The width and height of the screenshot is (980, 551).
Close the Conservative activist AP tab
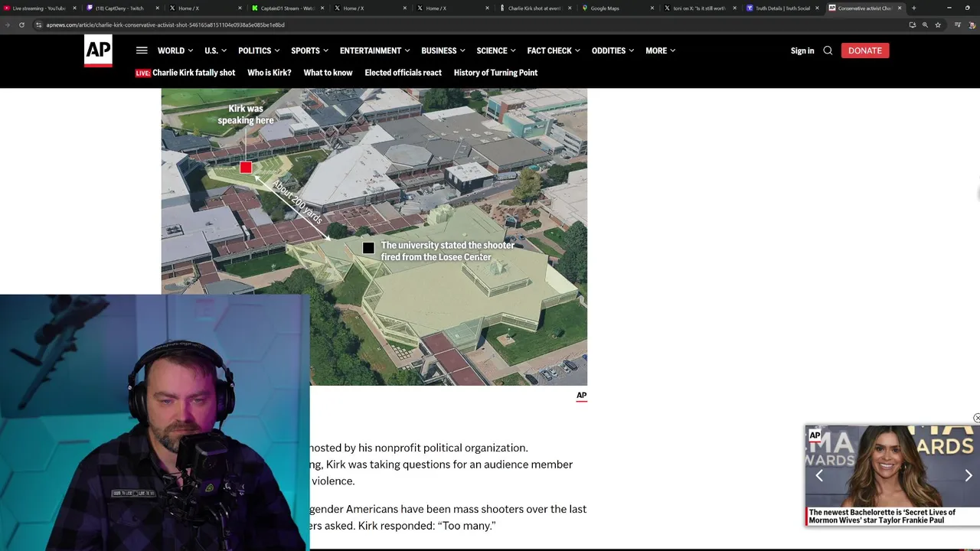click(x=900, y=8)
